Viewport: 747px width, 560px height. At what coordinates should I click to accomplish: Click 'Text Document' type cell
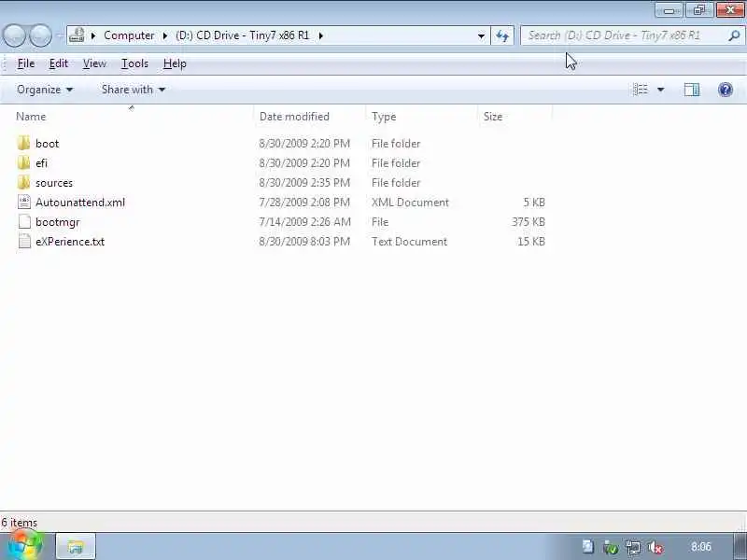click(409, 242)
